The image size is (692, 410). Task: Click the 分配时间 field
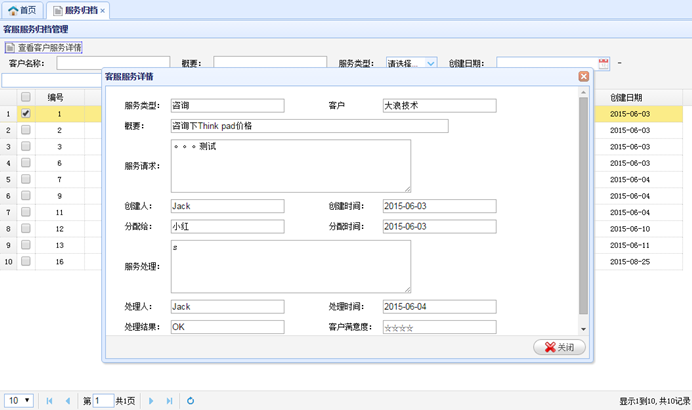coord(440,226)
